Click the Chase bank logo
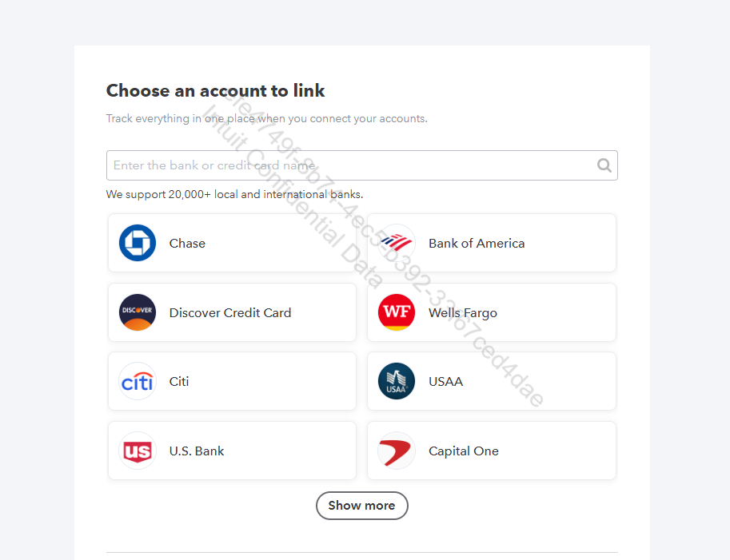The image size is (730, 560). (x=138, y=243)
